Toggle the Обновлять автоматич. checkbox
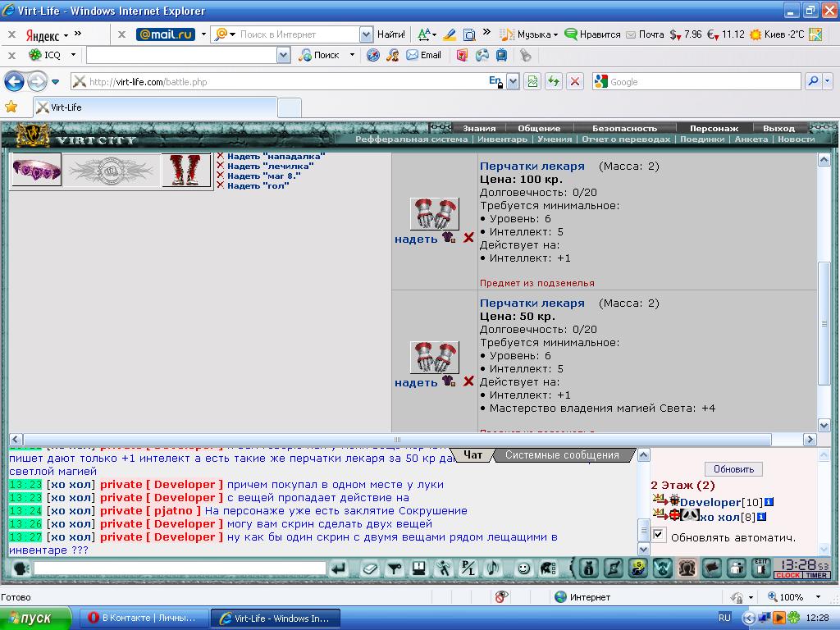This screenshot has width=840, height=630. (659, 535)
